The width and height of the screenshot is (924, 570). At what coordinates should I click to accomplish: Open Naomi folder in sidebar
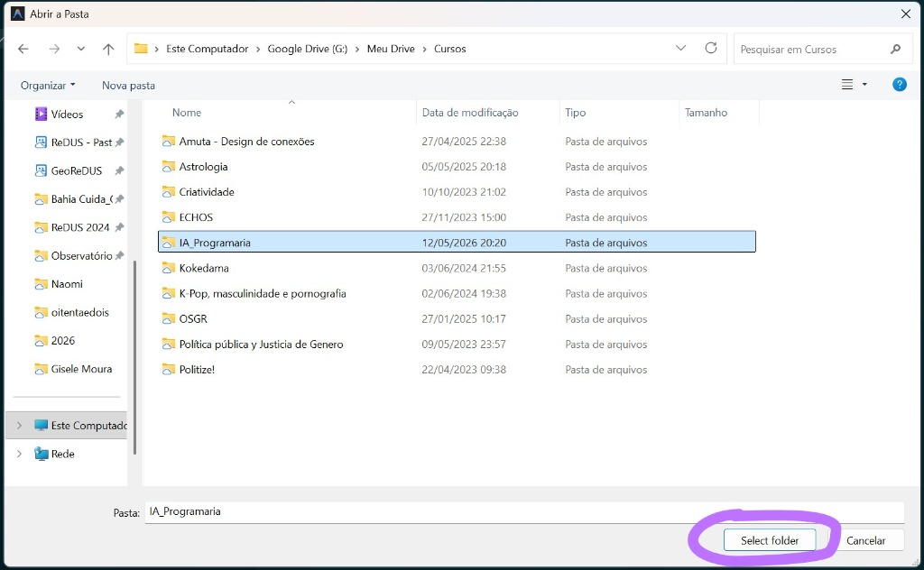pyautogui.click(x=59, y=284)
